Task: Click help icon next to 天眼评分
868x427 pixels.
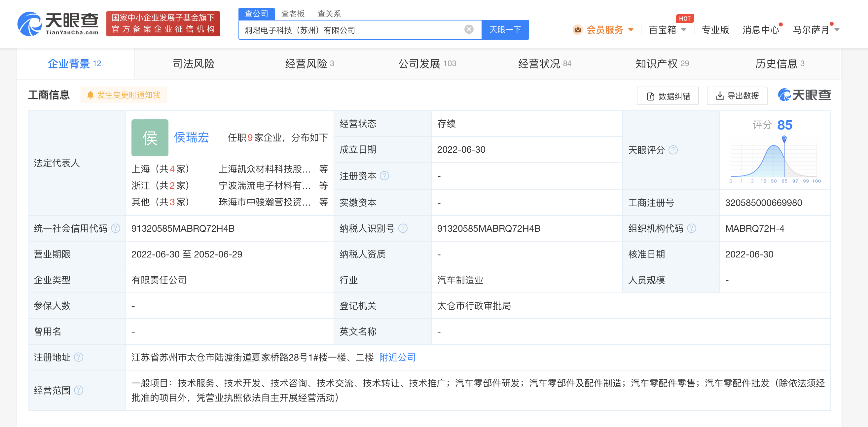Action: click(x=673, y=150)
